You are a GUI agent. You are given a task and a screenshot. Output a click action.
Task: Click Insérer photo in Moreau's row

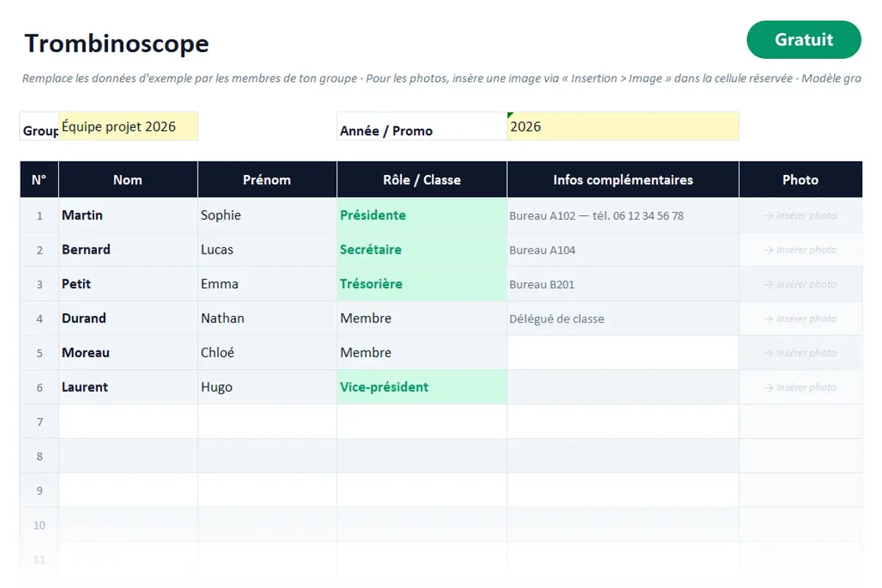pos(800,354)
